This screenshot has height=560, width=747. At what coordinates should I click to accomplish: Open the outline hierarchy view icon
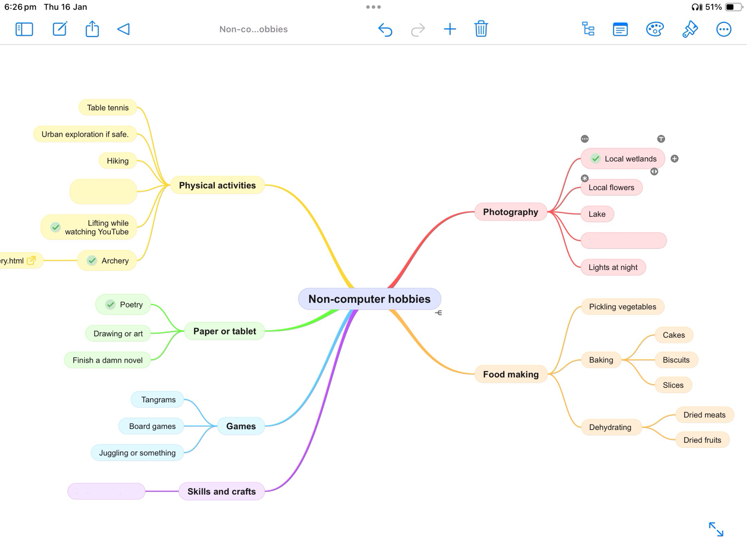coord(588,29)
